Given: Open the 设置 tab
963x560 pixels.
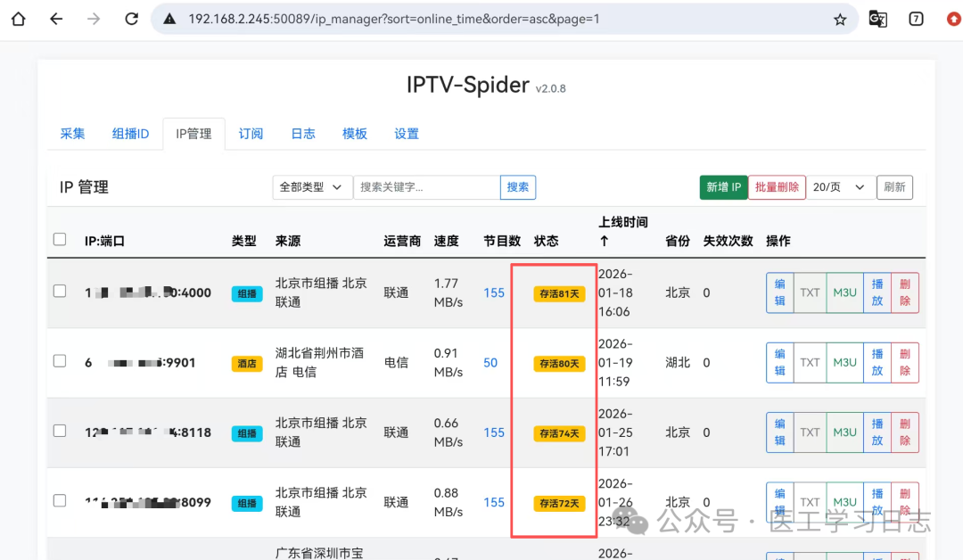Looking at the screenshot, I should (407, 134).
